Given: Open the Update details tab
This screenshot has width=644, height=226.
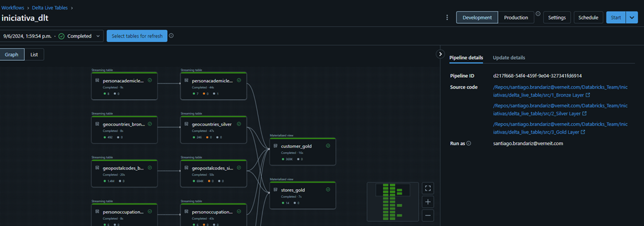Looking at the screenshot, I should click(x=509, y=58).
